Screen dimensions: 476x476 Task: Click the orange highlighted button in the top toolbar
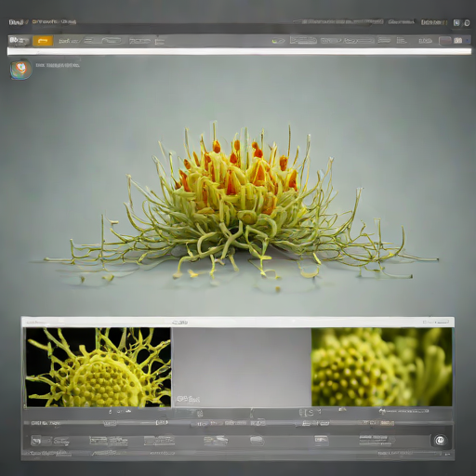tap(43, 41)
